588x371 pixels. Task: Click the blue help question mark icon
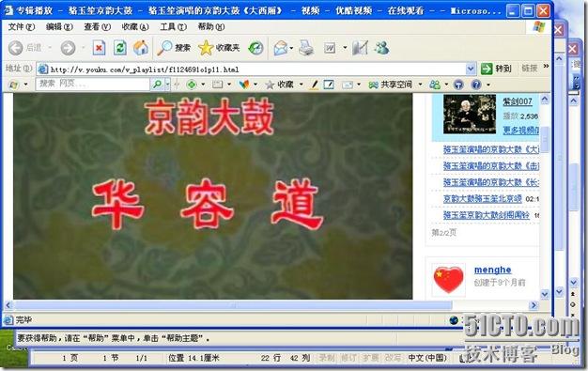[476, 85]
